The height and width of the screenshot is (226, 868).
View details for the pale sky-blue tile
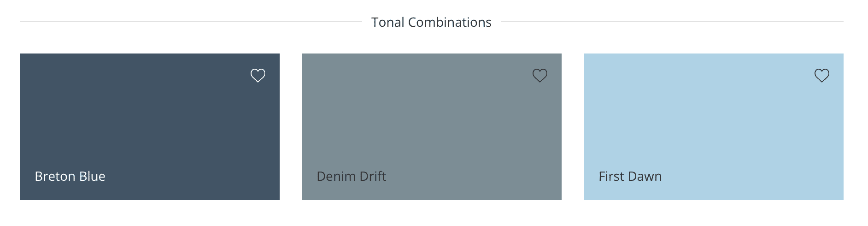point(714,127)
